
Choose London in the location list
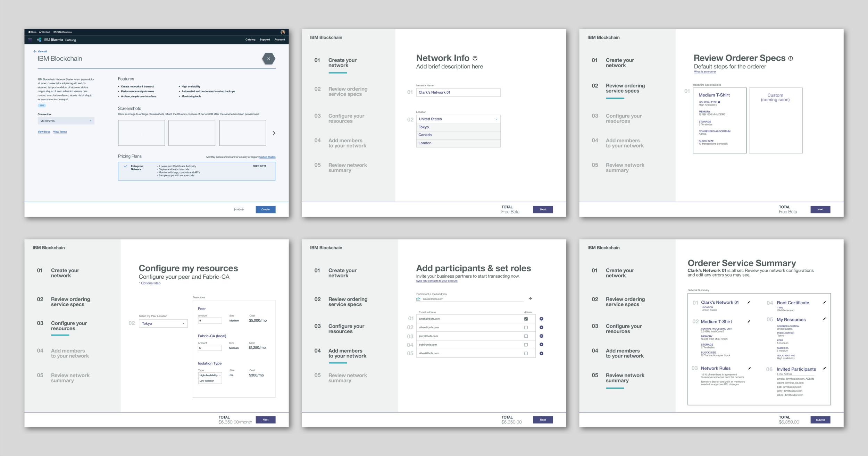click(458, 143)
